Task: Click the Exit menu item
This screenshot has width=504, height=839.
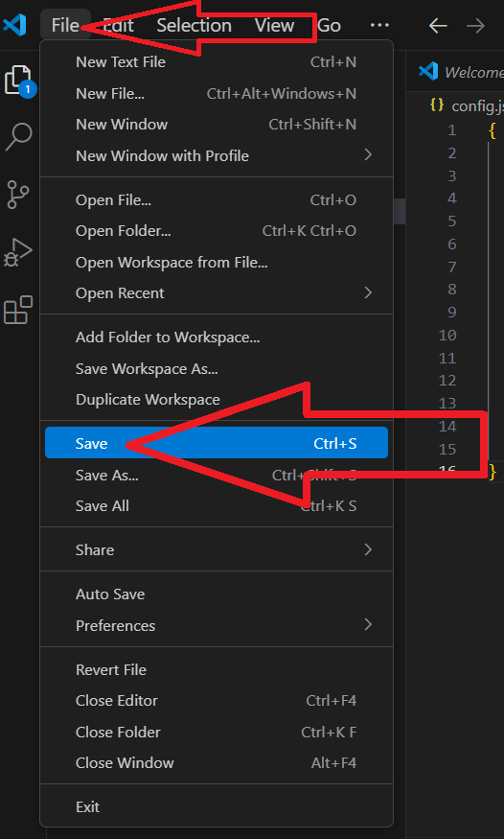Action: 217,807
